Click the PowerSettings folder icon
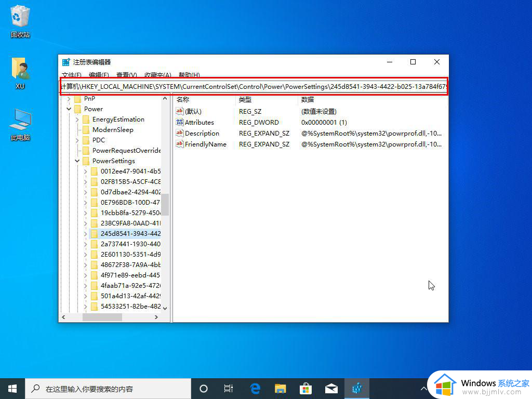 click(86, 161)
